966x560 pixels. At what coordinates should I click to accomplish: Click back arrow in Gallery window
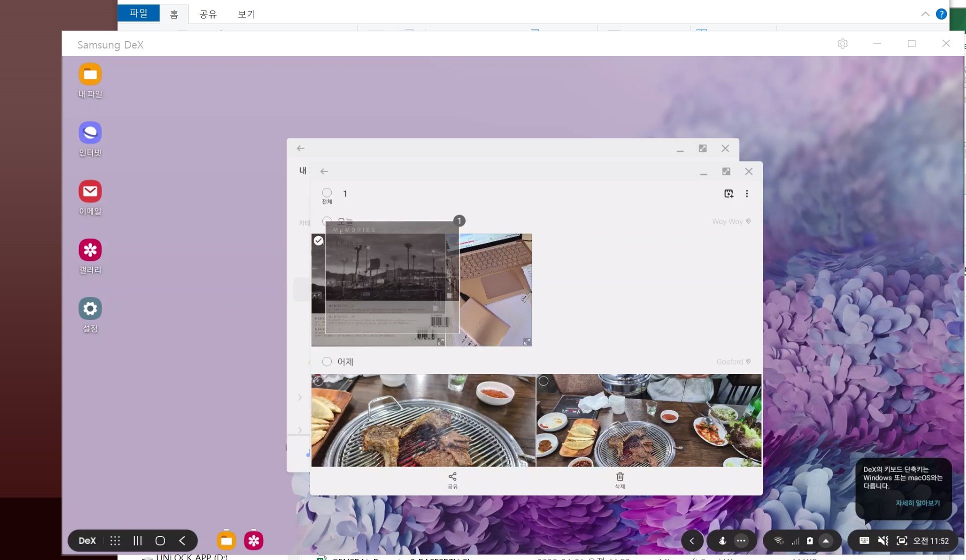pos(324,171)
